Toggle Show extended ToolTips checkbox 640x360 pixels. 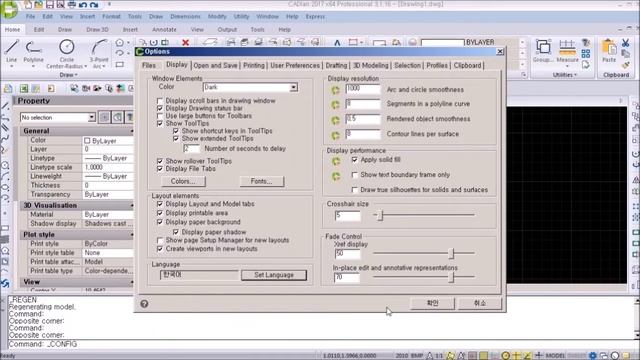pos(176,139)
